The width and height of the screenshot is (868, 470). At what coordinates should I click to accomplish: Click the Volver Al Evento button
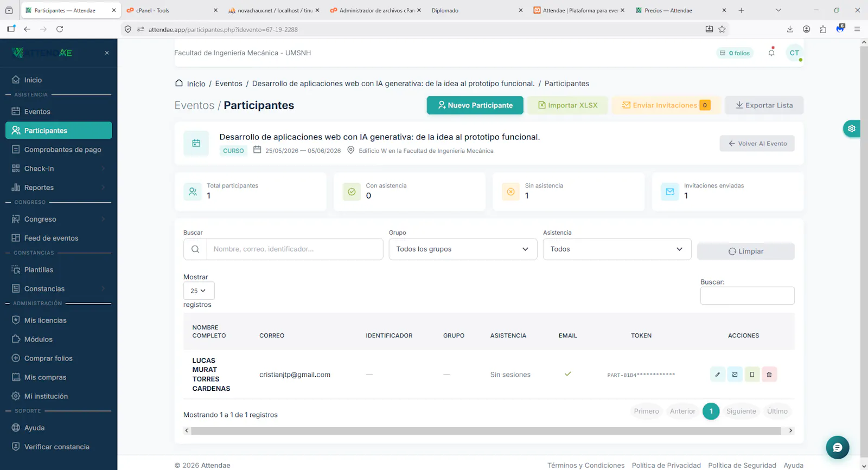[757, 144]
